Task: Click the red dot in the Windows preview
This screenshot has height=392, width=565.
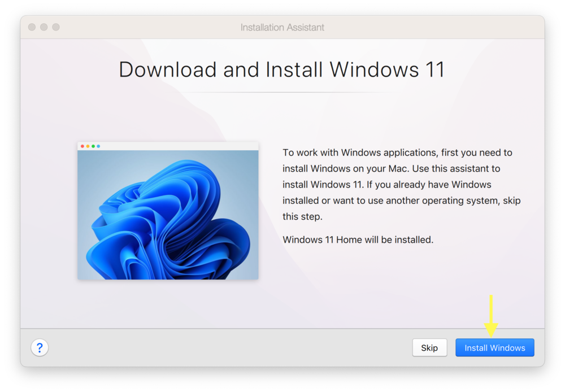Action: pyautogui.click(x=84, y=145)
